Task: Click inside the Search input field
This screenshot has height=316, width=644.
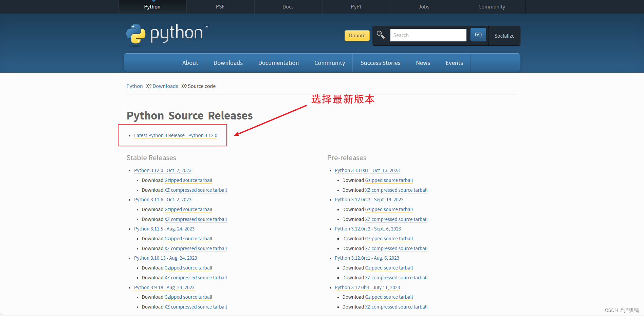Action: (x=428, y=35)
